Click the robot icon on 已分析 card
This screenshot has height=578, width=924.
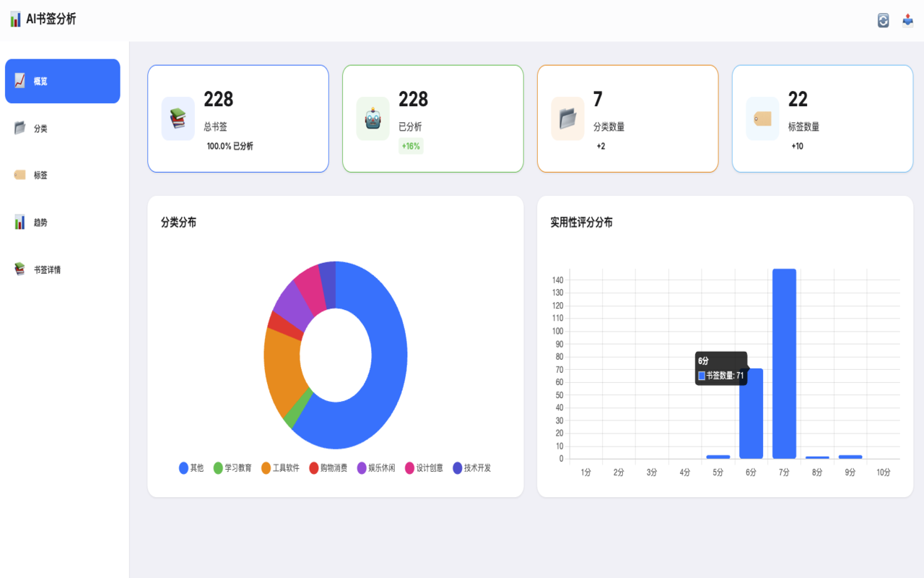(373, 118)
